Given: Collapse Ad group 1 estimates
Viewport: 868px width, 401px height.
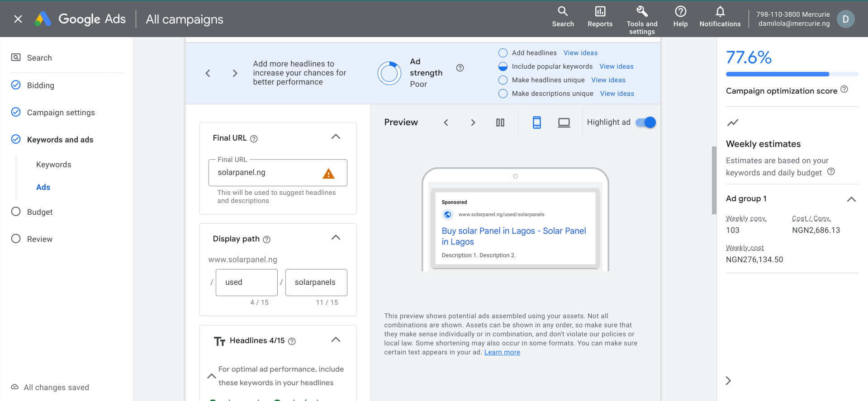Looking at the screenshot, I should point(851,199).
